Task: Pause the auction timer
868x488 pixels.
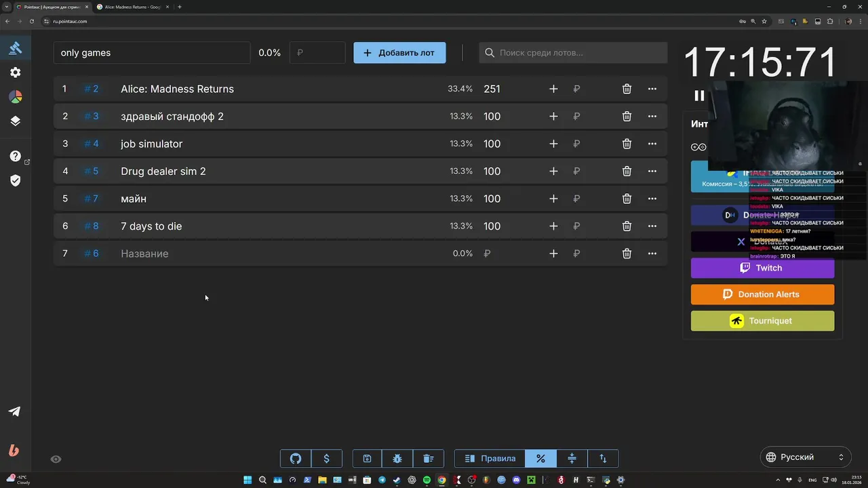Action: (699, 96)
